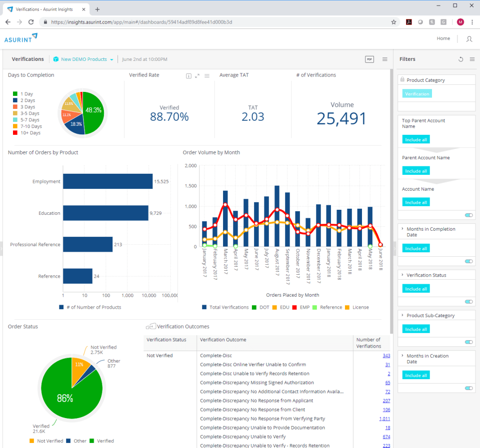
Task: Open the 1,011 verifications link in the table
Action: [x=384, y=419]
